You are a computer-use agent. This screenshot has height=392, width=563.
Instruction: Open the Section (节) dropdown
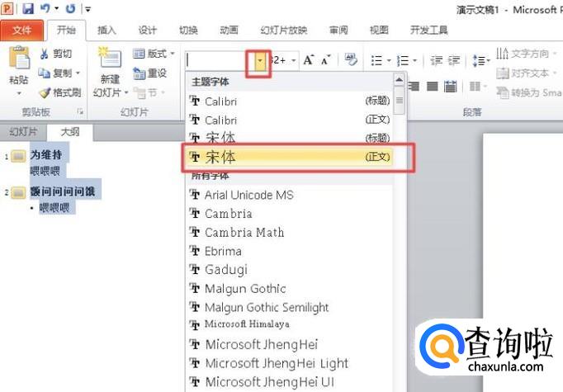pyautogui.click(x=149, y=93)
